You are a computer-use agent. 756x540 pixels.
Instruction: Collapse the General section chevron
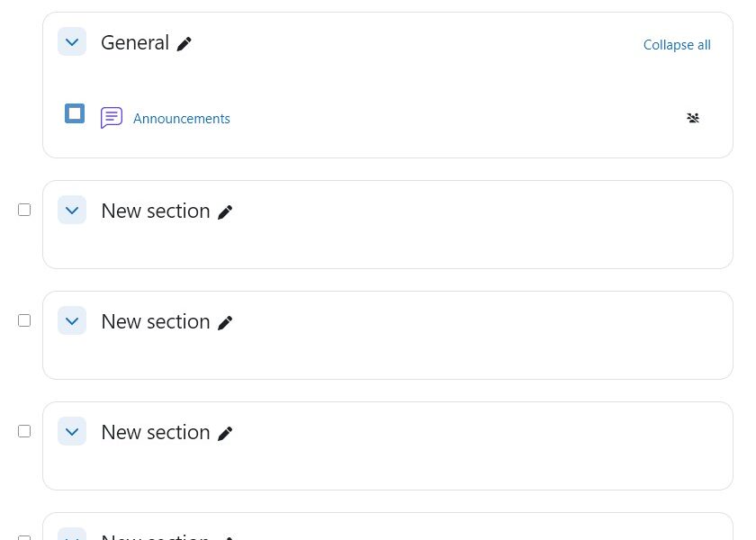[72, 42]
